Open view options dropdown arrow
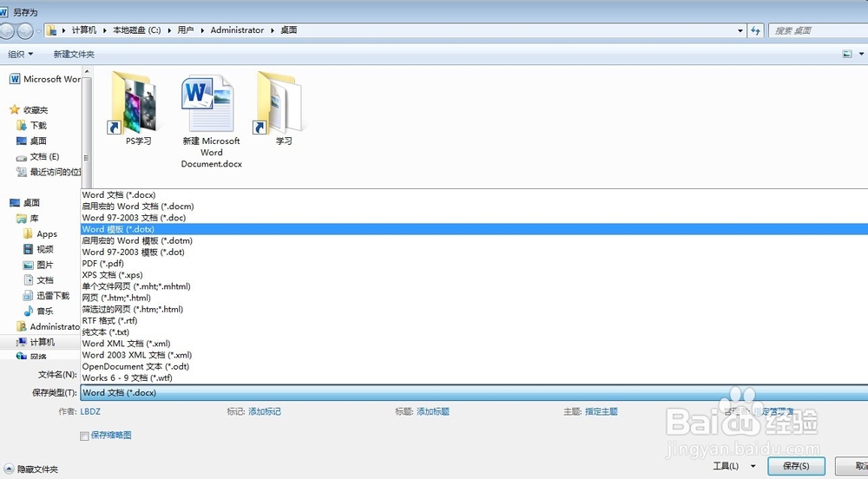Image resolution: width=868 pixels, height=479 pixels. (861, 54)
